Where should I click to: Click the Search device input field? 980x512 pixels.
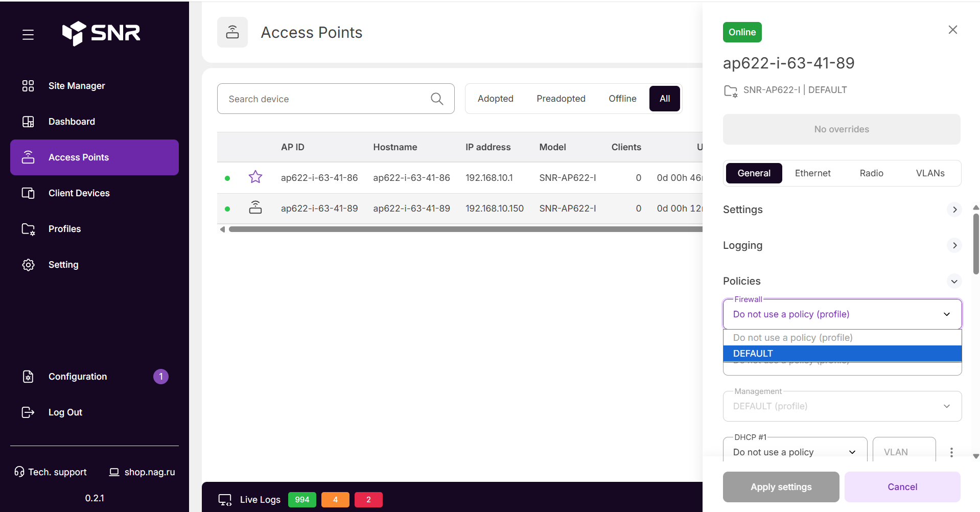point(336,99)
